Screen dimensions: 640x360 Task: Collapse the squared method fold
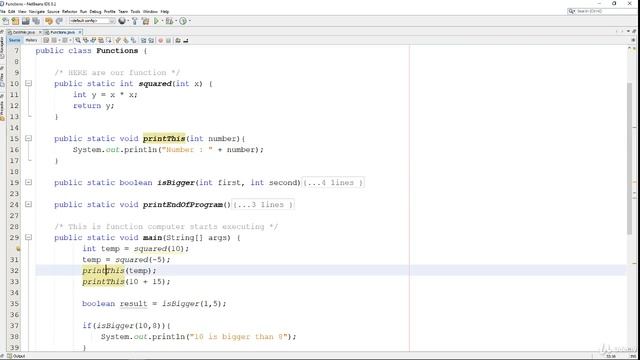[28, 83]
